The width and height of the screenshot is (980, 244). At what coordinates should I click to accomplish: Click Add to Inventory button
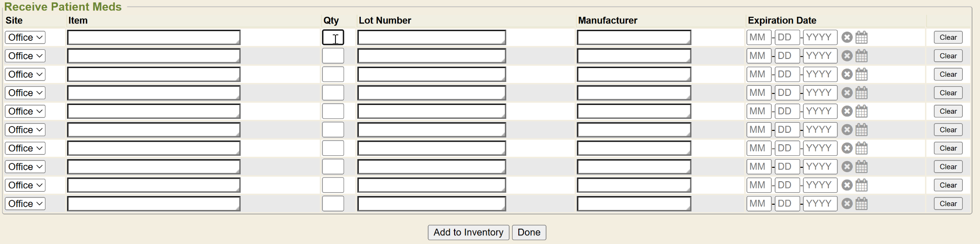(468, 232)
